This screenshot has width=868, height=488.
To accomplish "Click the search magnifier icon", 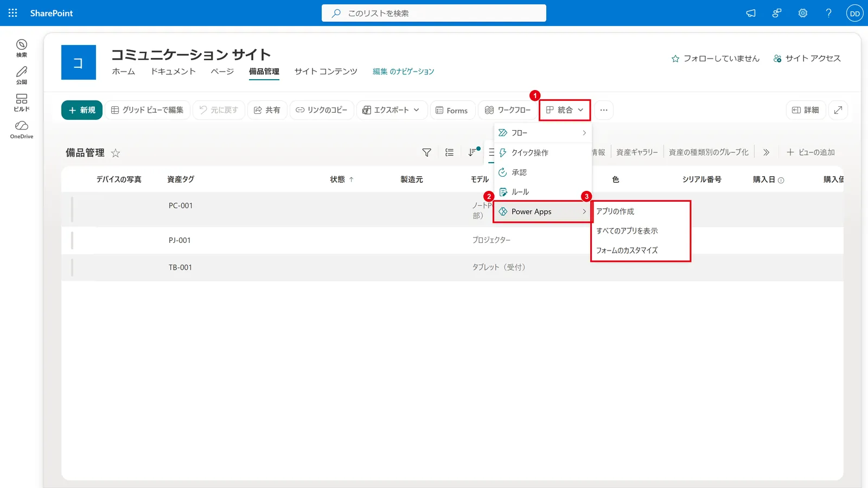I will (x=336, y=13).
